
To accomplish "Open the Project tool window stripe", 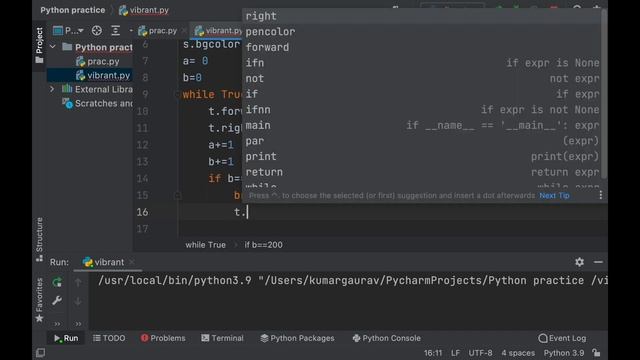I will pyautogui.click(x=39, y=45).
